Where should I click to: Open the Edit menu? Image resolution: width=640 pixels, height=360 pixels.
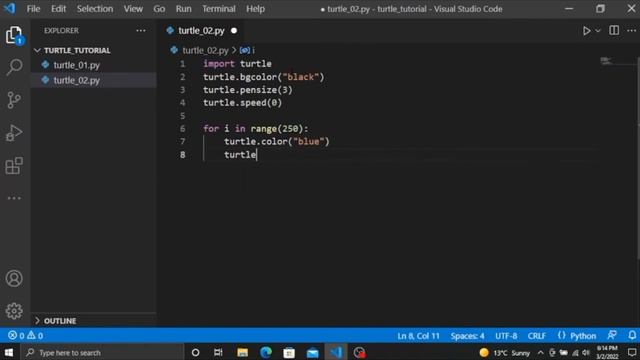pos(58,9)
